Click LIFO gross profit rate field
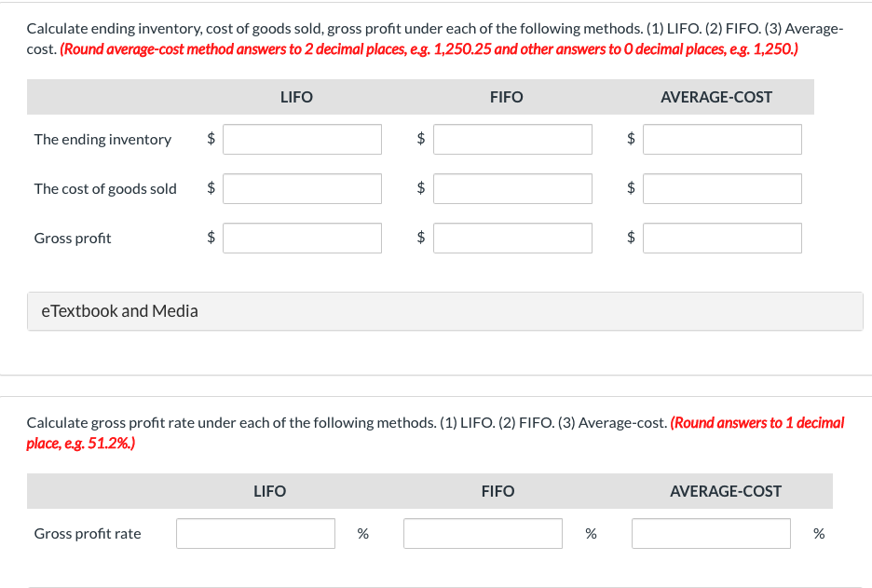This screenshot has height=588, width=872. (x=255, y=533)
